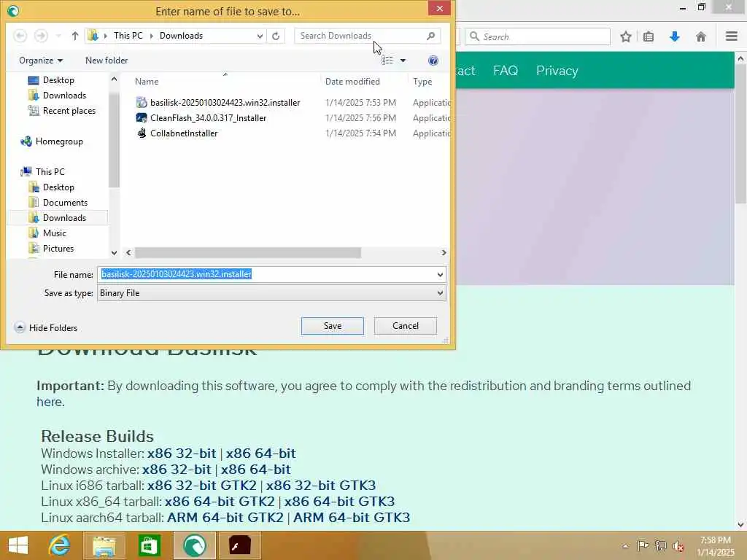Open the Organize menu
Screen dimensions: 747x560
pyautogui.click(x=41, y=61)
